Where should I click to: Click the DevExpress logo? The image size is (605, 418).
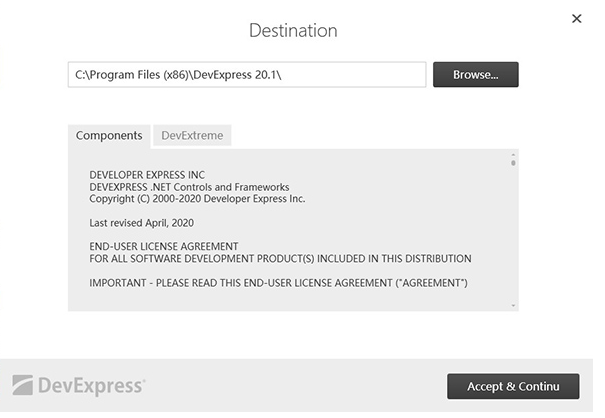[79, 386]
